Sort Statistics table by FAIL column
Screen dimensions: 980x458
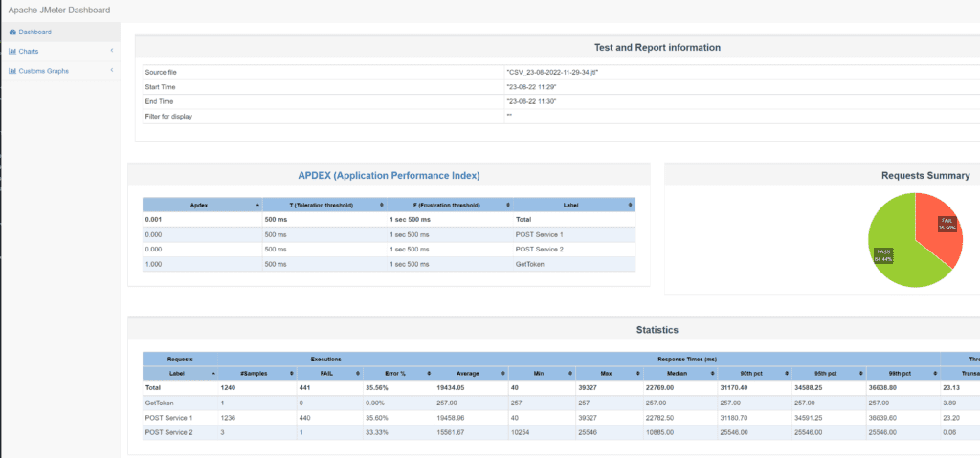(330, 373)
